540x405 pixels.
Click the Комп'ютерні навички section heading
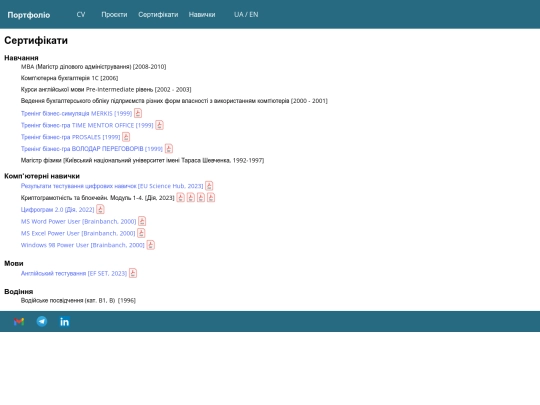pyautogui.click(x=42, y=176)
